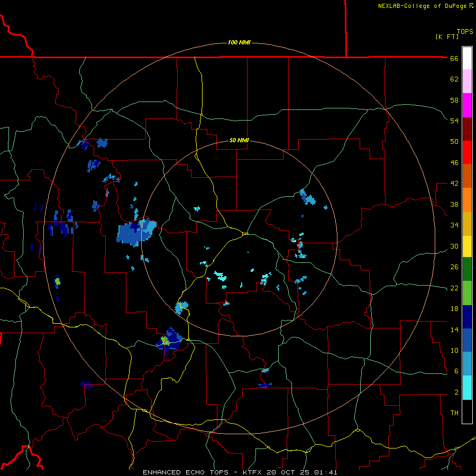
Task: Click the dark green swatch between 30 and 26
Action: pos(467,269)
